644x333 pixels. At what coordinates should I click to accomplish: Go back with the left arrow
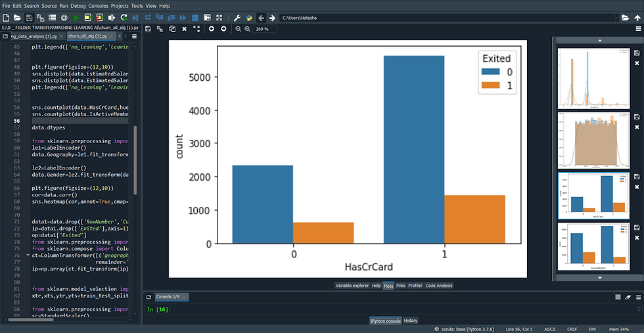pos(261,18)
